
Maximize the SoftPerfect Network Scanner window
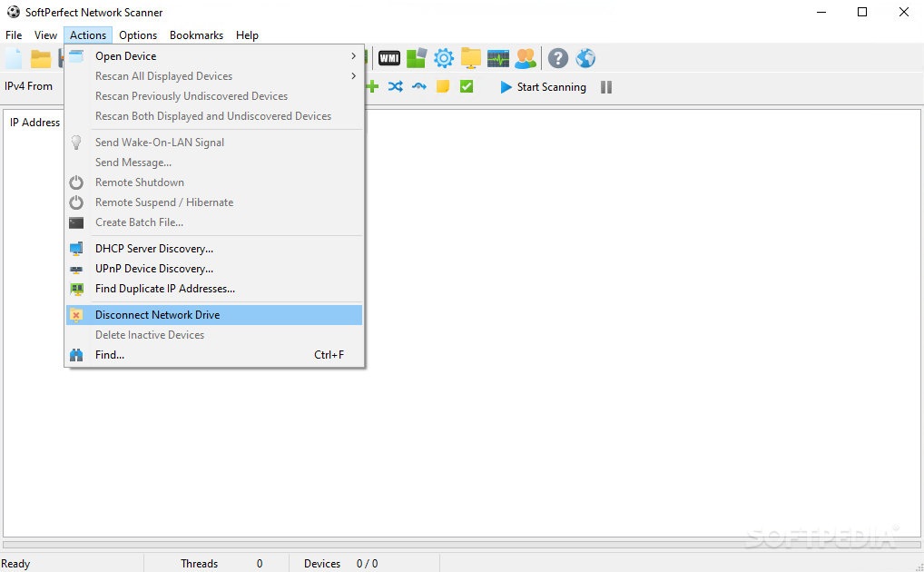(862, 12)
